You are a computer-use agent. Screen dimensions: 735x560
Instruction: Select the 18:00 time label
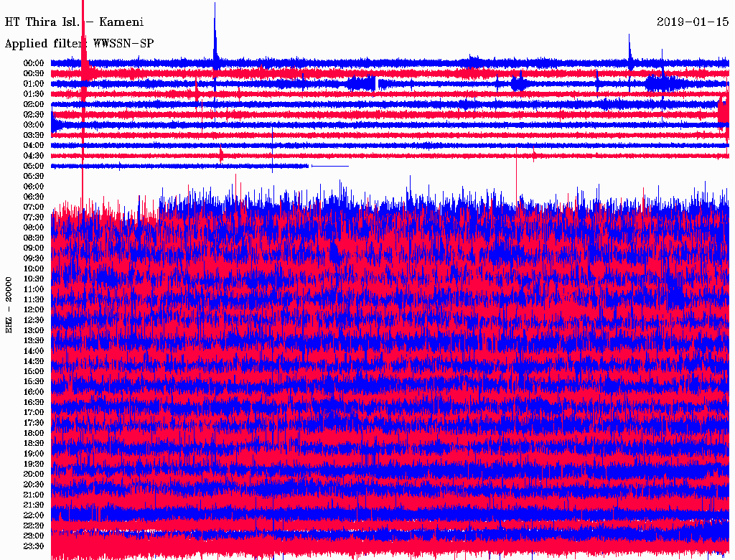[x=34, y=433]
